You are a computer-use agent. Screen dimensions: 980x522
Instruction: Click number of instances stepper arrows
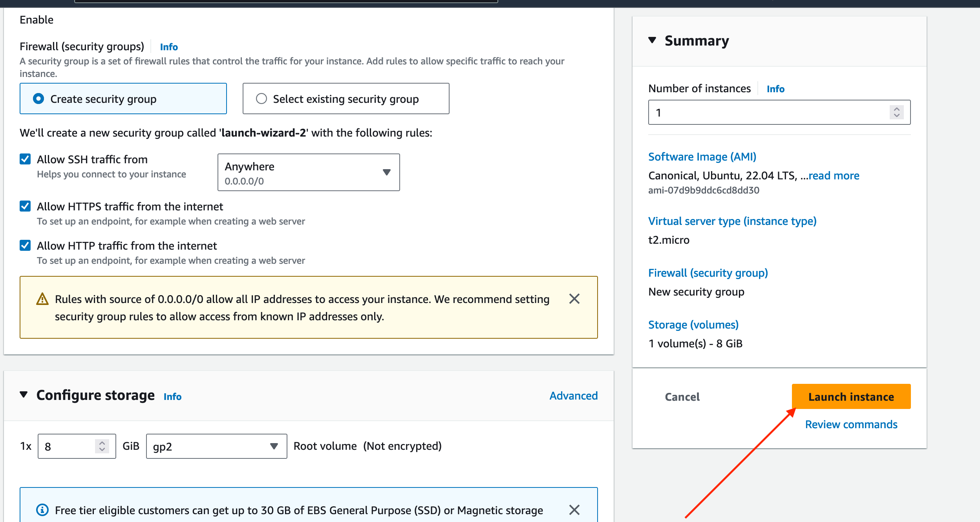(896, 113)
